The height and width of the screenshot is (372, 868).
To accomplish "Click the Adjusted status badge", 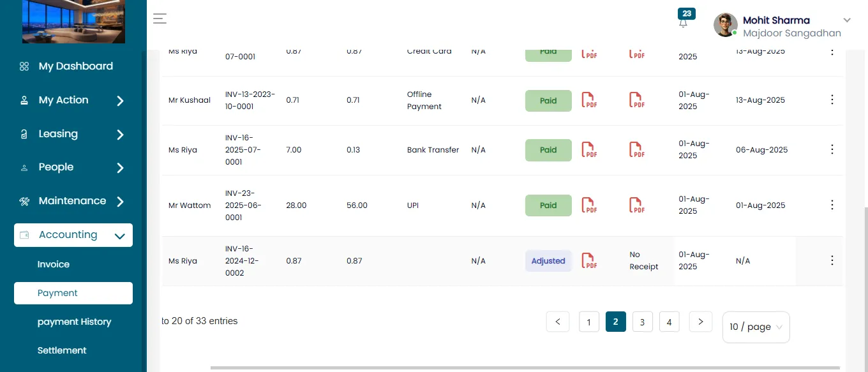I will (x=548, y=261).
